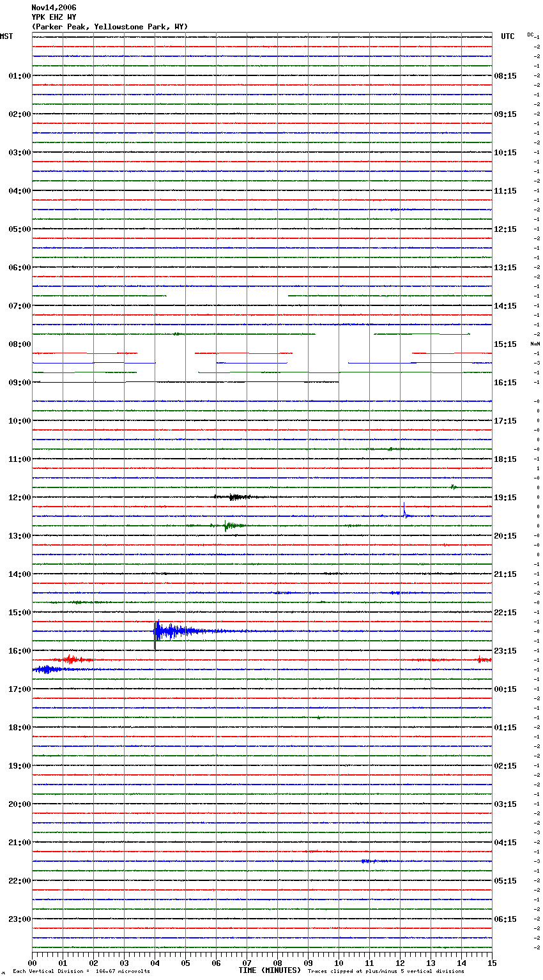Viewport: 543px width, 980px height.
Task: Select the 16:00 MST time label
Action: tap(20, 651)
